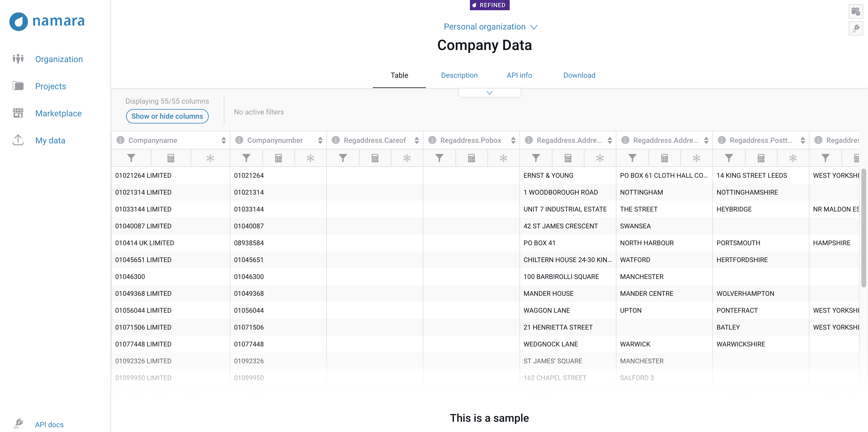Sort by Companynumber column
Viewport: 868px width, 432px height.
[320, 141]
